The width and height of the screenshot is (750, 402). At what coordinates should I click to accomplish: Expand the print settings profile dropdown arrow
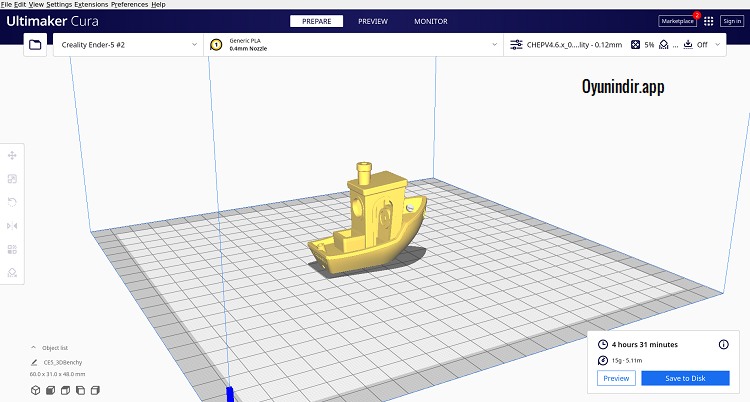[717, 45]
